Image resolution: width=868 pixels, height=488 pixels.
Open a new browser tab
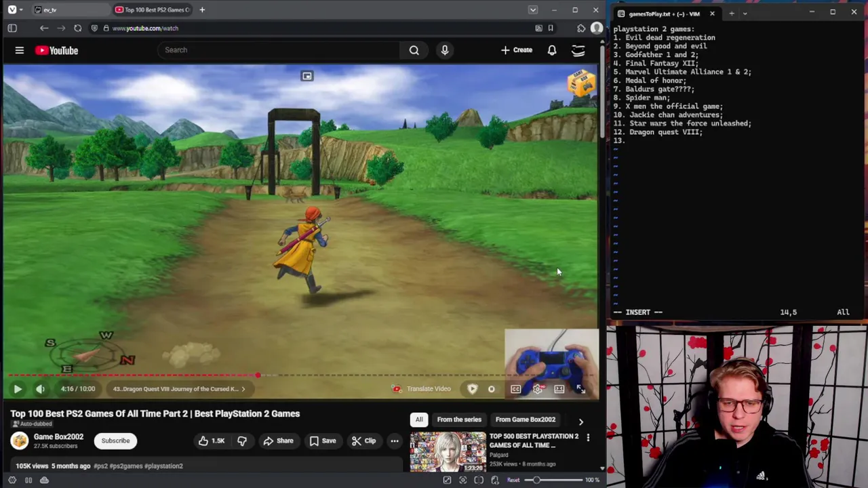point(202,9)
